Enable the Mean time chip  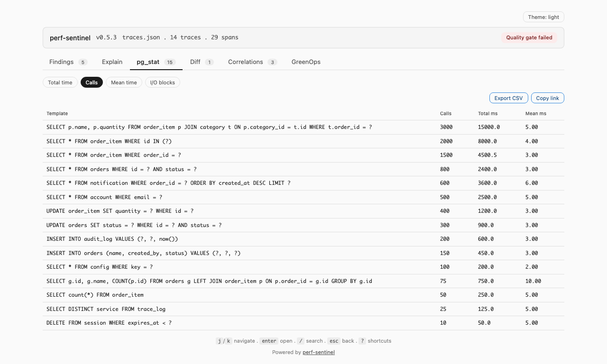coord(124,82)
